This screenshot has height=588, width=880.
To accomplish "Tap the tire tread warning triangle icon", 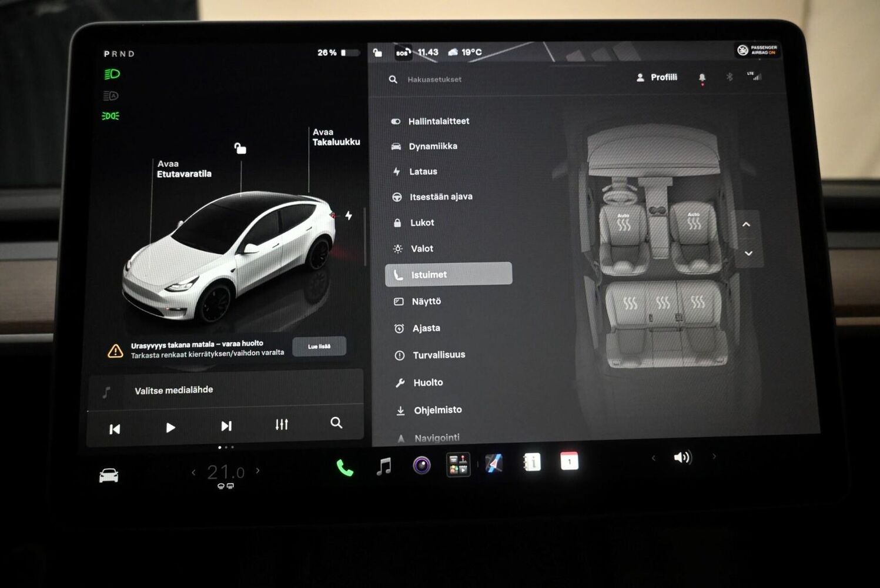I will click(115, 351).
